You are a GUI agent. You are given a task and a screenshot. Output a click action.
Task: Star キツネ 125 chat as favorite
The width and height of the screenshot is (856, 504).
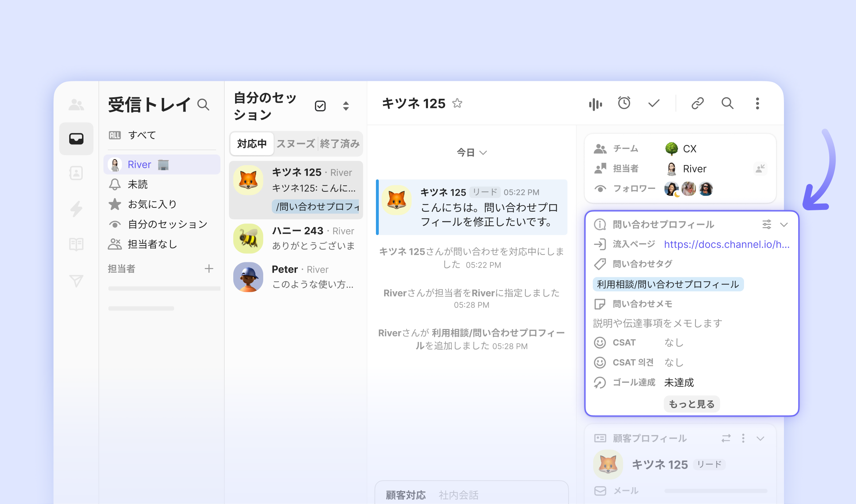(457, 103)
